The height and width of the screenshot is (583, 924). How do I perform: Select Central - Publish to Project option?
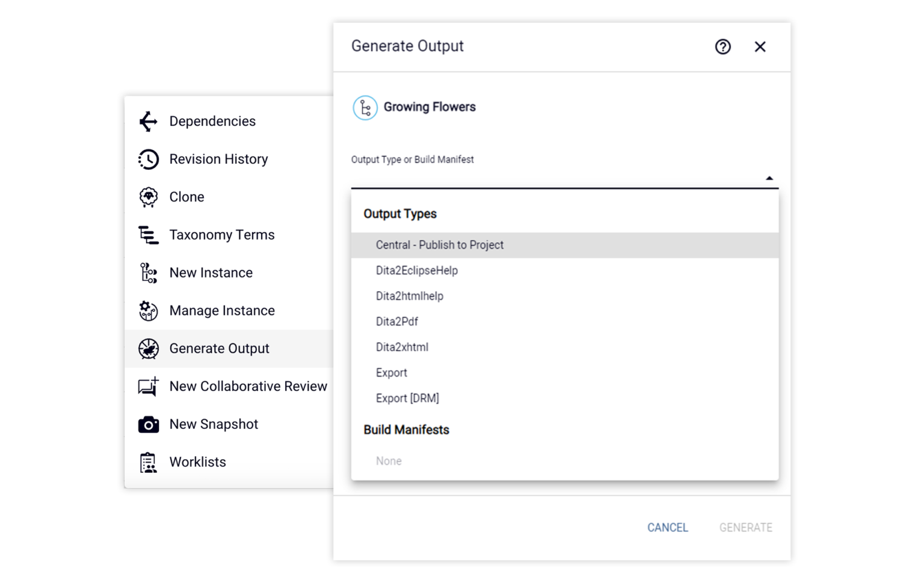pyautogui.click(x=564, y=245)
